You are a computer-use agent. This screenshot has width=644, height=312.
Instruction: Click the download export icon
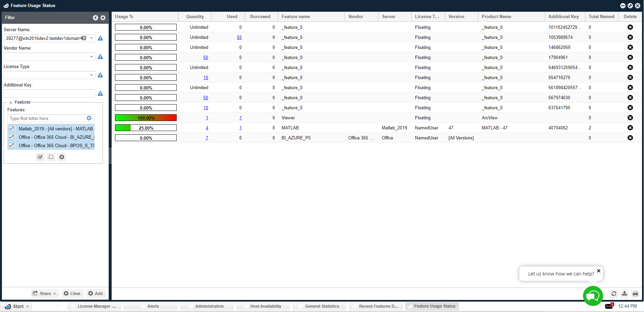[x=625, y=294]
